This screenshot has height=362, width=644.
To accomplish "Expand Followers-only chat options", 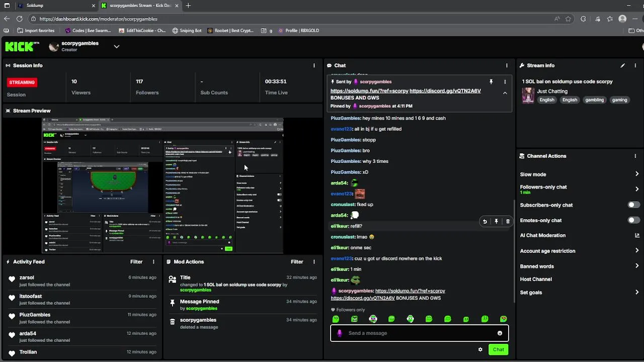I will tap(637, 189).
